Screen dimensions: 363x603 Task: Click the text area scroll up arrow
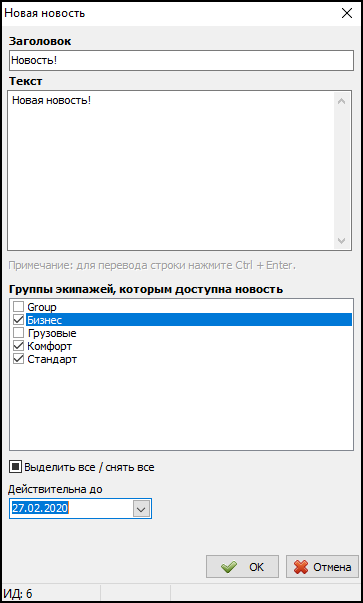tap(341, 102)
